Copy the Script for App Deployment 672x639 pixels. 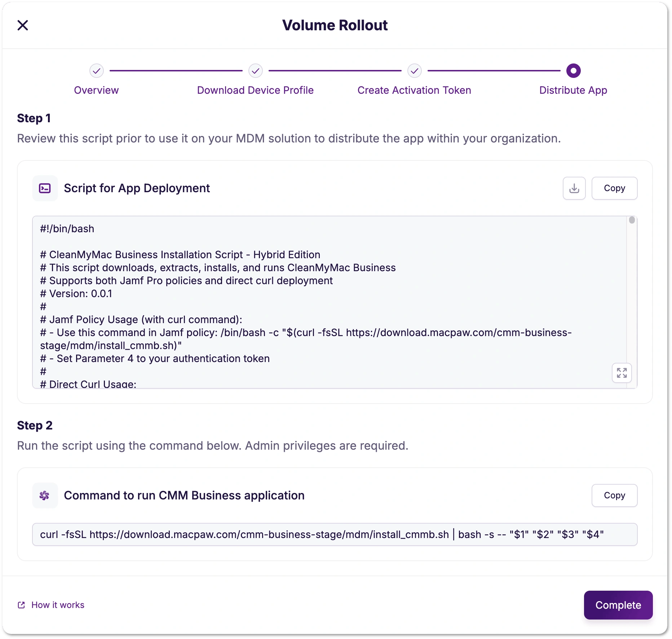pyautogui.click(x=614, y=188)
